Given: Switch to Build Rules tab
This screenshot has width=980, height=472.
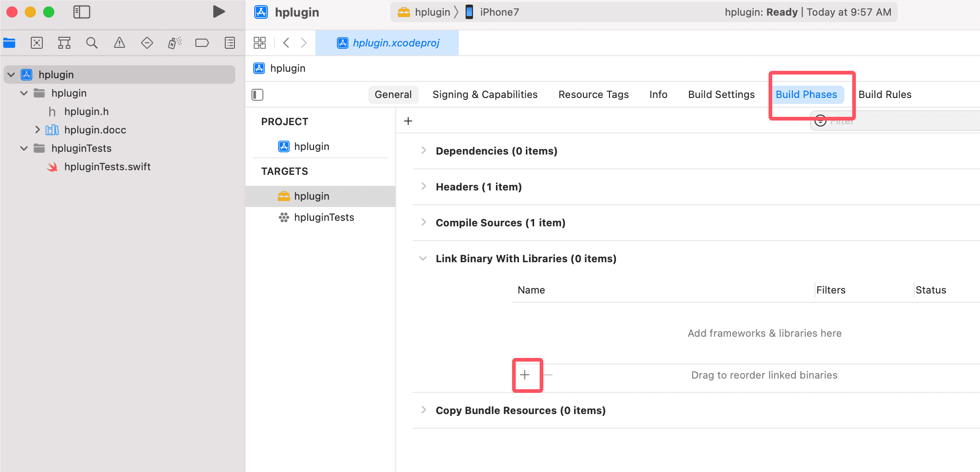Looking at the screenshot, I should pyautogui.click(x=885, y=94).
